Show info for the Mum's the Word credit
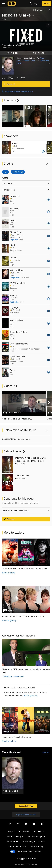The width and height of the screenshot is (52, 868). point(48,323)
